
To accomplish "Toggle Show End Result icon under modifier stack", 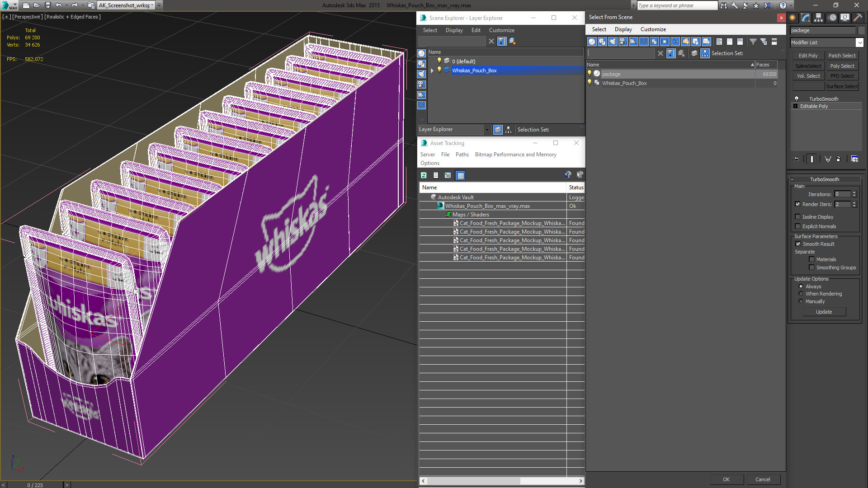I will click(x=812, y=159).
